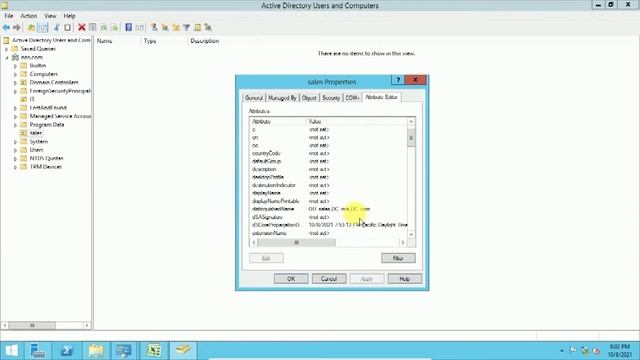The width and height of the screenshot is (640, 360).
Task: Switch to the Managed By tab
Action: pos(282,98)
